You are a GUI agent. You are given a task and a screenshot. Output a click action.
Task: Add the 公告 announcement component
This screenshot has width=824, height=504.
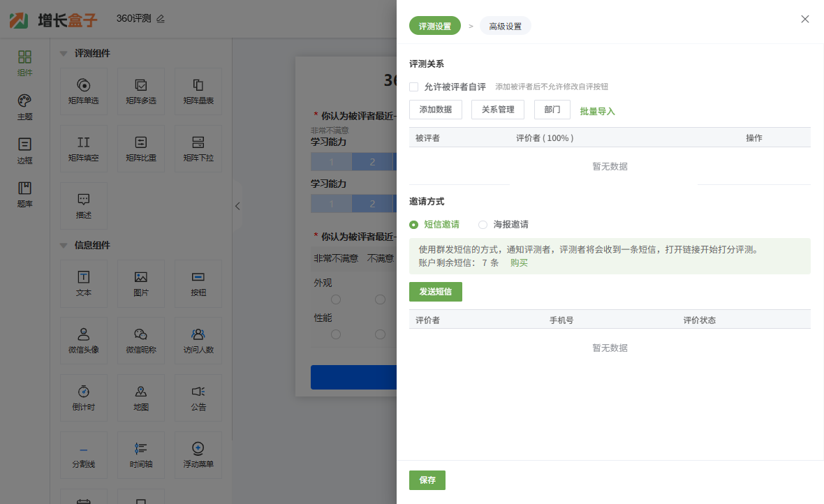[198, 398]
